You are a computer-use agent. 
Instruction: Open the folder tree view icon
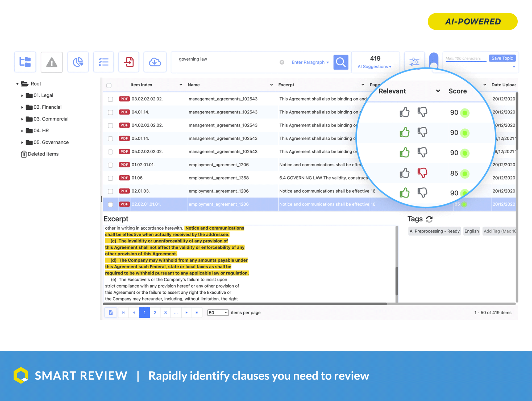click(x=25, y=62)
